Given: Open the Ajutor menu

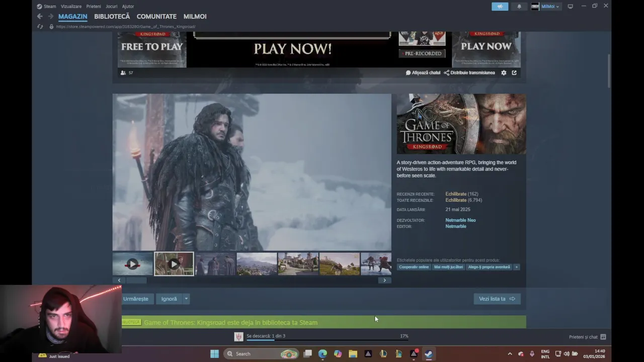Looking at the screenshot, I should [x=128, y=7].
